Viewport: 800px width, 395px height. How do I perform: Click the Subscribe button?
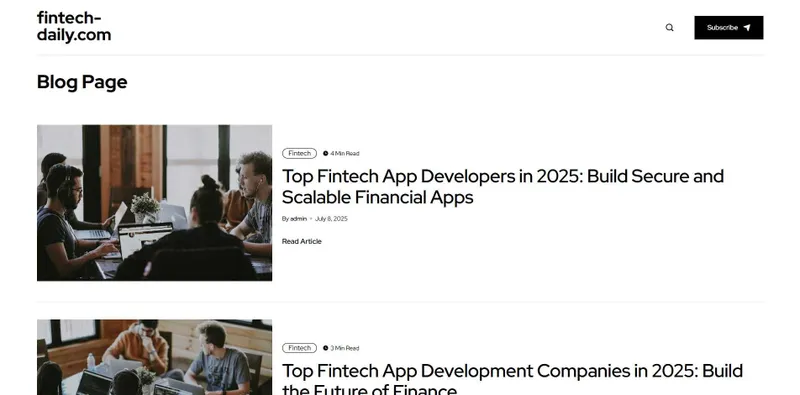click(729, 28)
